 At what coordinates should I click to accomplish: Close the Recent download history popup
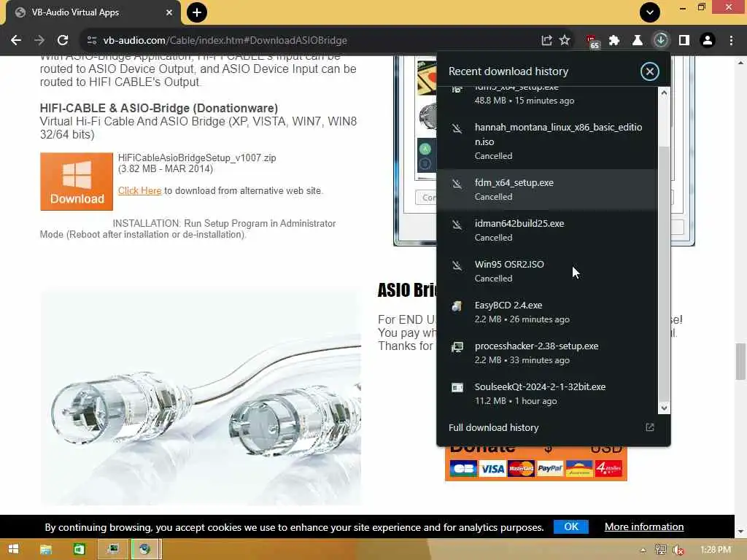pyautogui.click(x=649, y=71)
